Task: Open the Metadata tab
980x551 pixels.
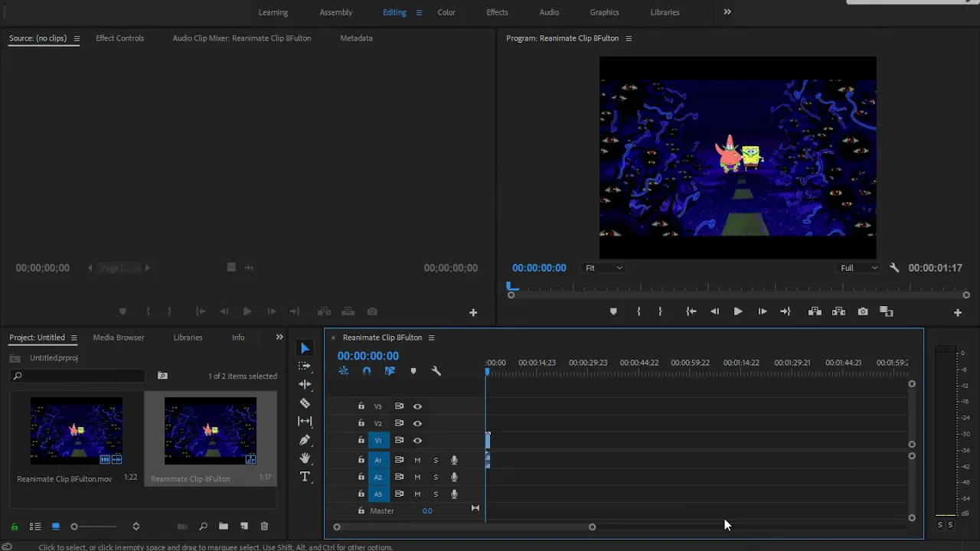Action: coord(356,38)
